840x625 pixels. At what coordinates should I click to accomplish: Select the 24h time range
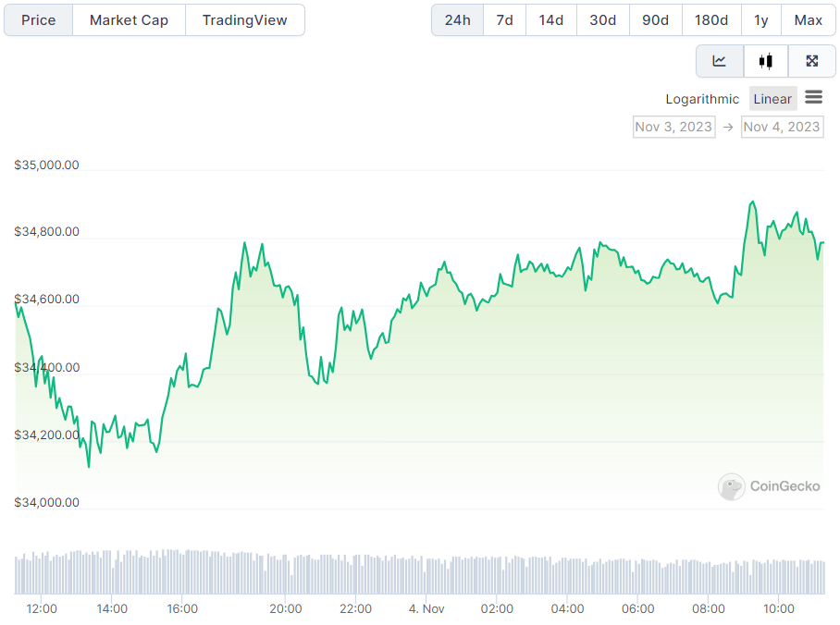coord(457,20)
